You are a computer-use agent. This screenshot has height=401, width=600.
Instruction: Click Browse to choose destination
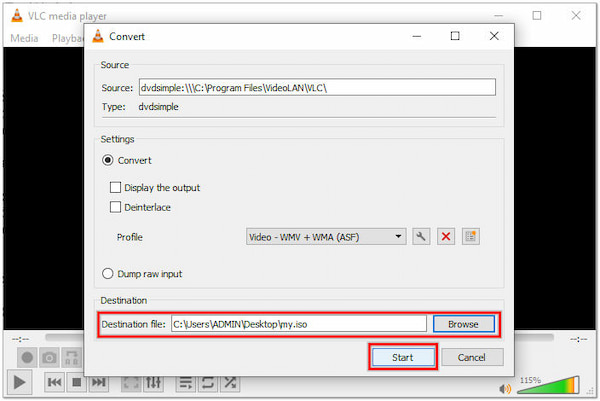462,324
